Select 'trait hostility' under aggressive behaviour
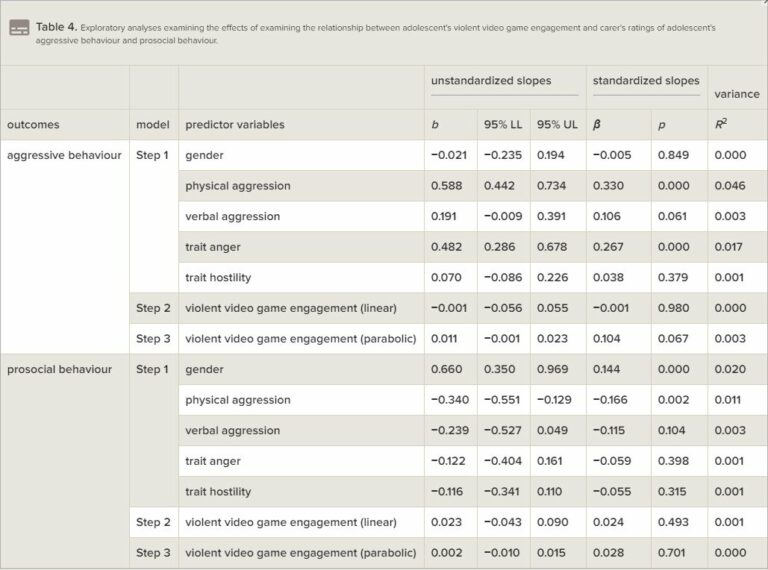The width and height of the screenshot is (768, 570). tap(218, 278)
